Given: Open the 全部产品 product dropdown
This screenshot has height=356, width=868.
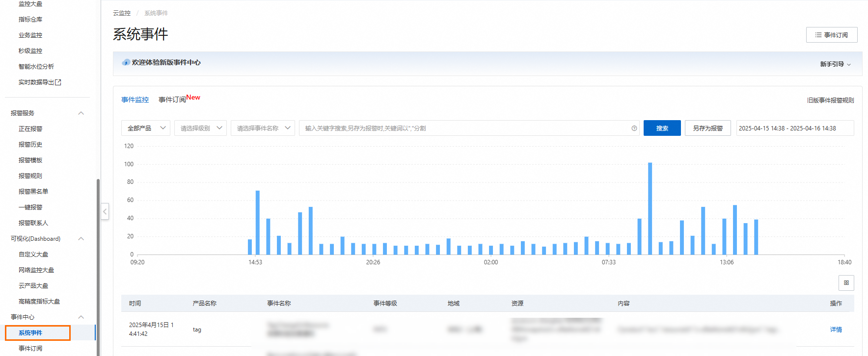Looking at the screenshot, I should tap(146, 128).
